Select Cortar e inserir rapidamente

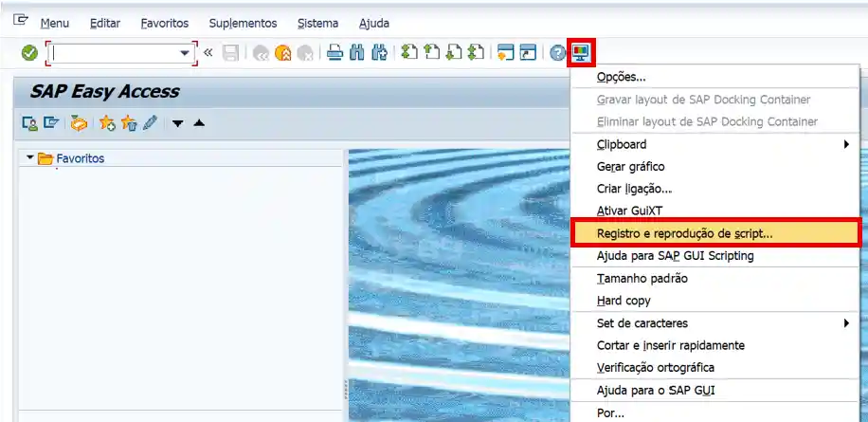coord(715,345)
